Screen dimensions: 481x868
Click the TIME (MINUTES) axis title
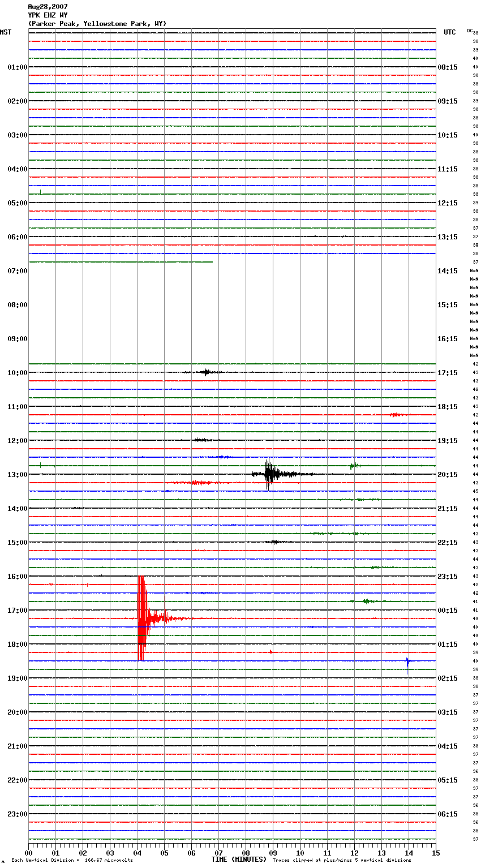(x=239, y=860)
